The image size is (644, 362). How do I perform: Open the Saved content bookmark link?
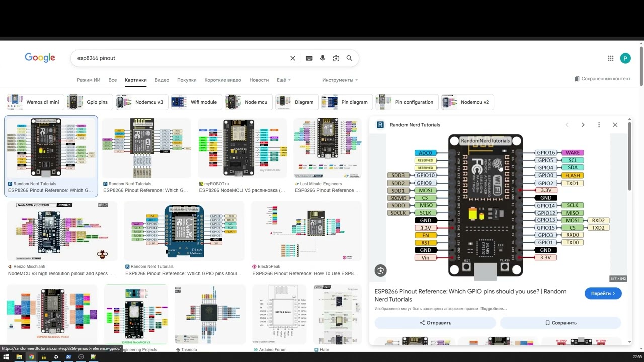pyautogui.click(x=602, y=79)
